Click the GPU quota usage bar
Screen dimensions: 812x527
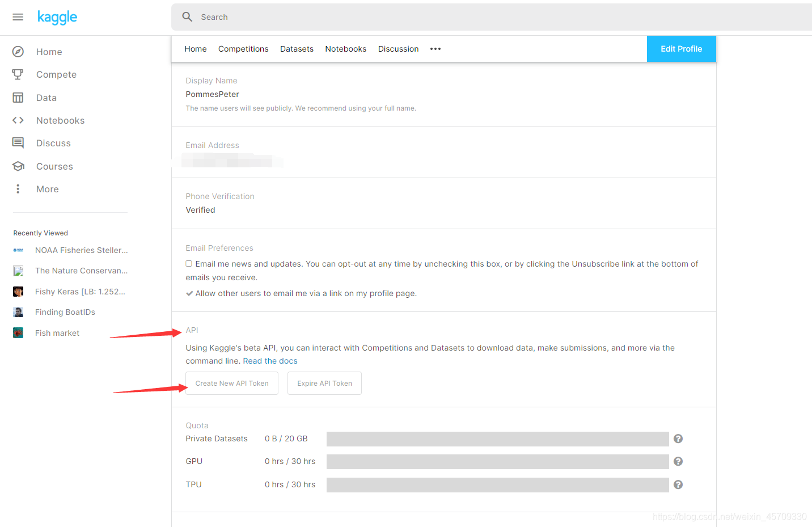498,462
